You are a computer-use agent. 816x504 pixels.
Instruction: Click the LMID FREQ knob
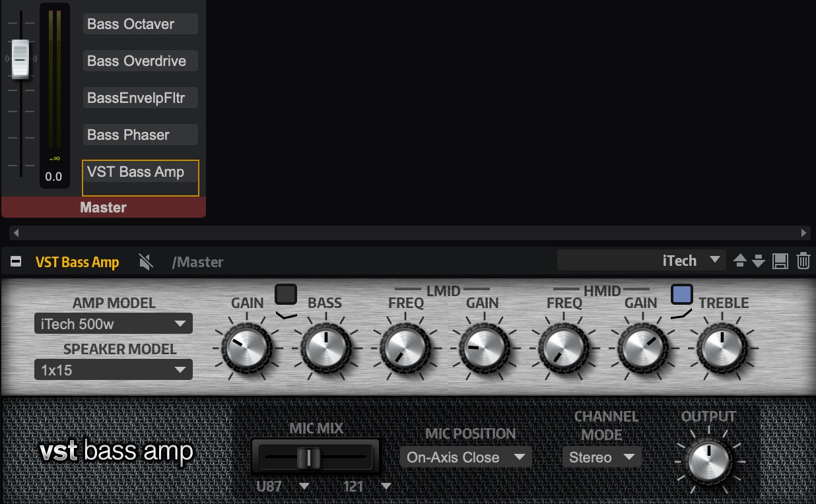click(x=405, y=348)
